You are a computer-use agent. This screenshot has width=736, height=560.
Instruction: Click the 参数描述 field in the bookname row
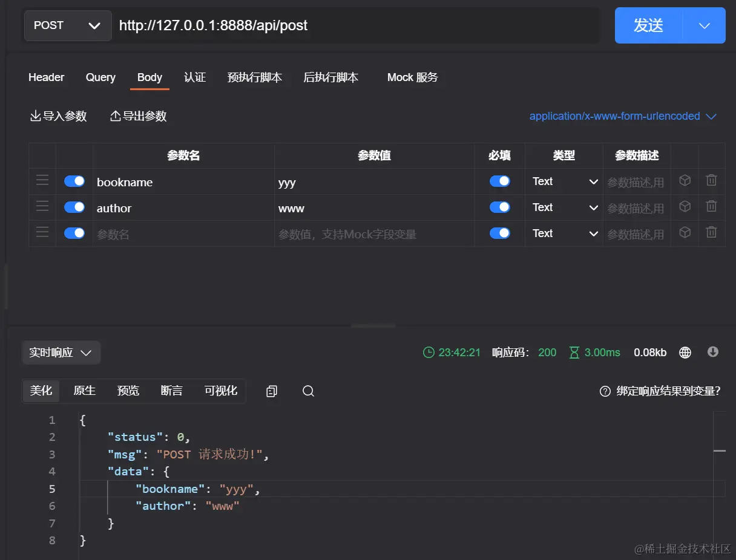[637, 181]
